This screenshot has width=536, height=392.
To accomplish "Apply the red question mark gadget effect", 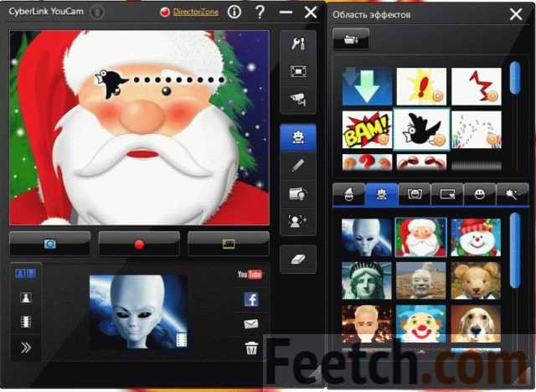I will [367, 162].
